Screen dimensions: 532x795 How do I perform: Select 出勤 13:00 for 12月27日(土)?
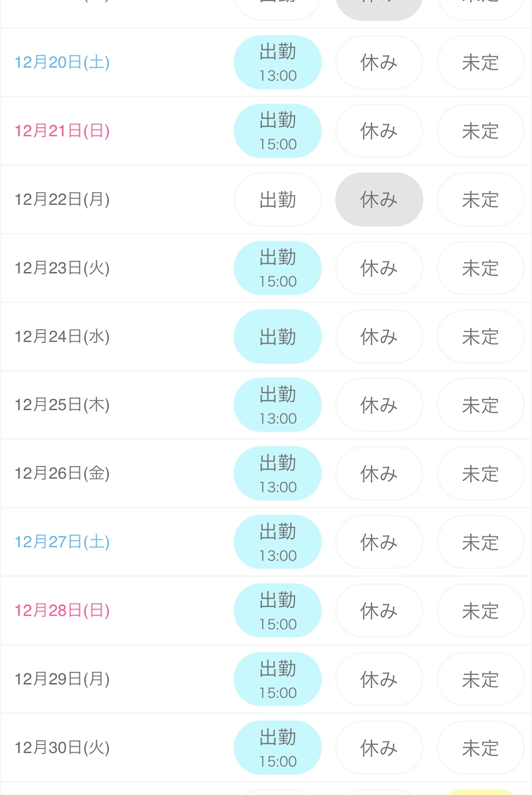pos(277,542)
